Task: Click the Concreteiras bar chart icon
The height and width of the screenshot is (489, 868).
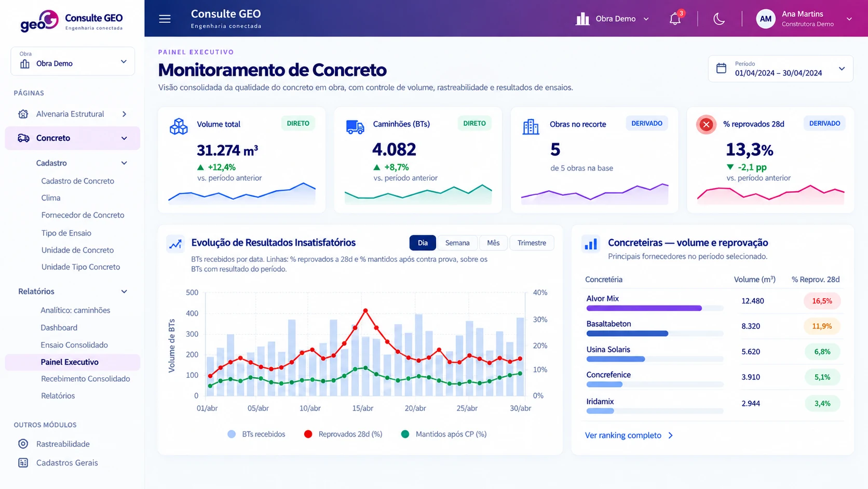Action: 591,244
